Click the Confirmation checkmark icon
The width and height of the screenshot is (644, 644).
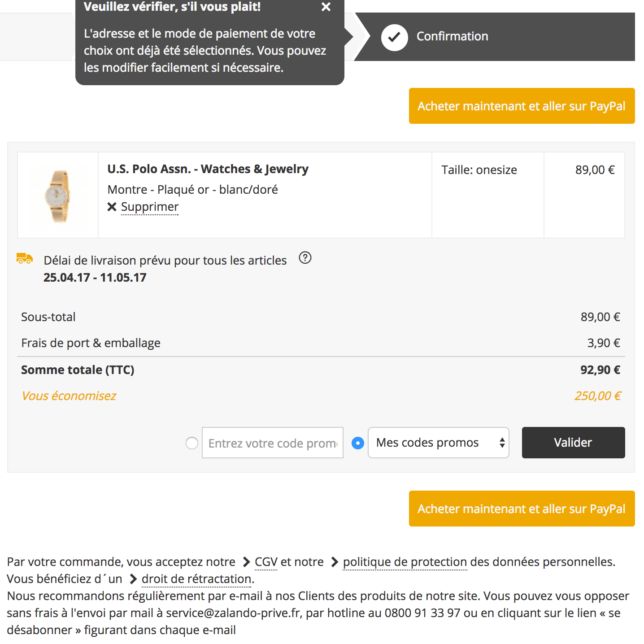coord(394,37)
